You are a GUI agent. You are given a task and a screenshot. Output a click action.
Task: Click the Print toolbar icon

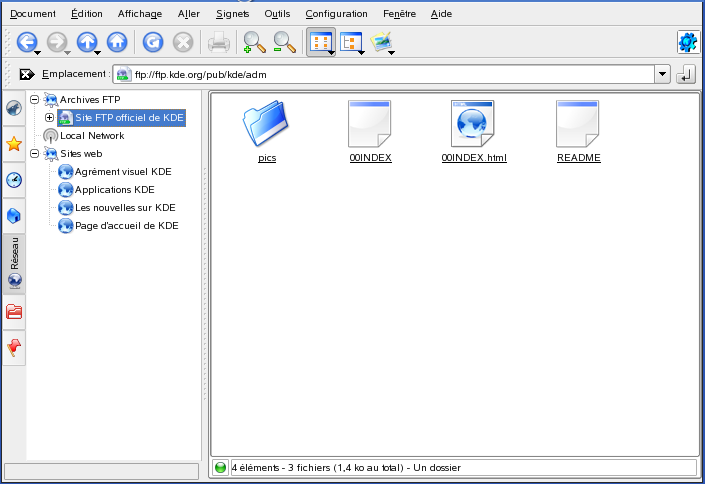click(x=219, y=42)
